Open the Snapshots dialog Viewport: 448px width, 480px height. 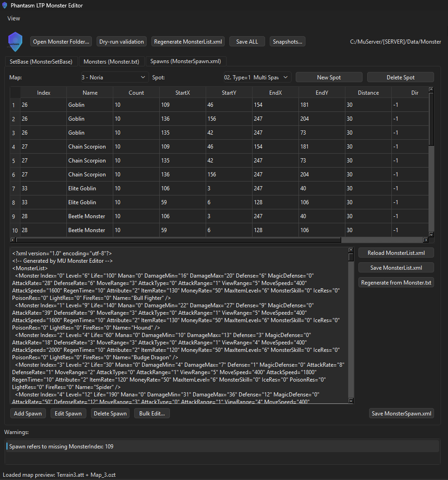[x=287, y=42]
